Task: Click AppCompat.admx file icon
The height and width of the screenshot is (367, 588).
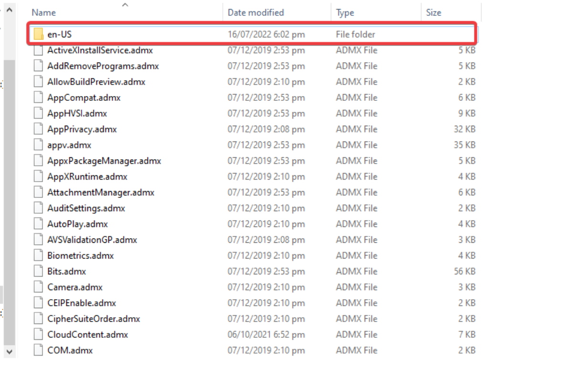Action: point(39,97)
